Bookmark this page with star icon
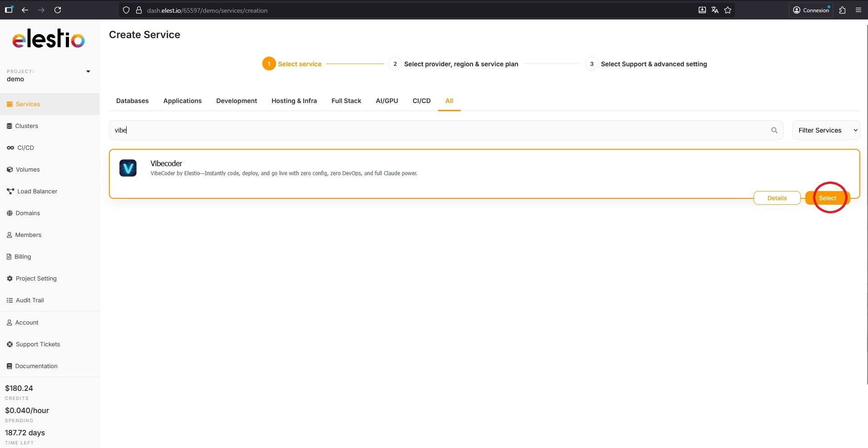Viewport: 868px width, 448px height. pos(728,10)
